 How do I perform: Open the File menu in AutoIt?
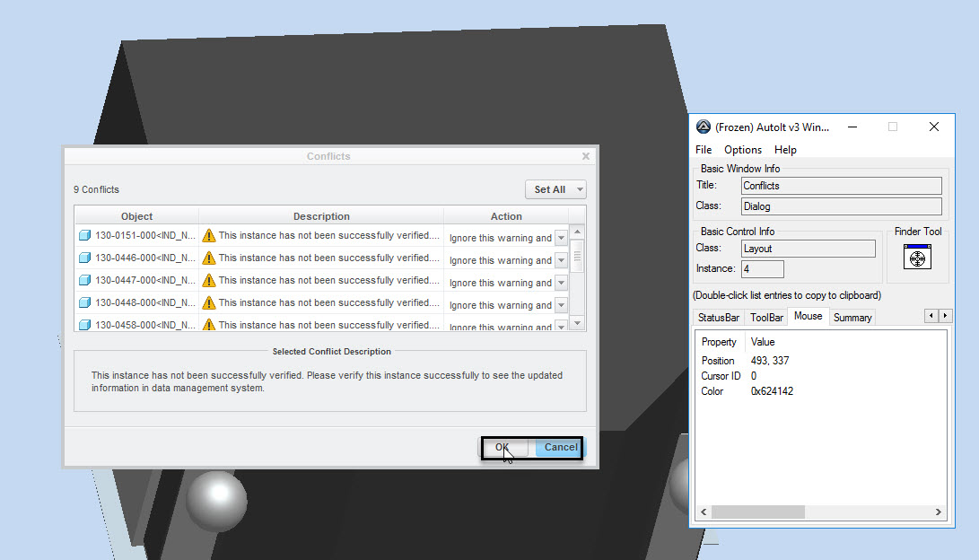(704, 150)
